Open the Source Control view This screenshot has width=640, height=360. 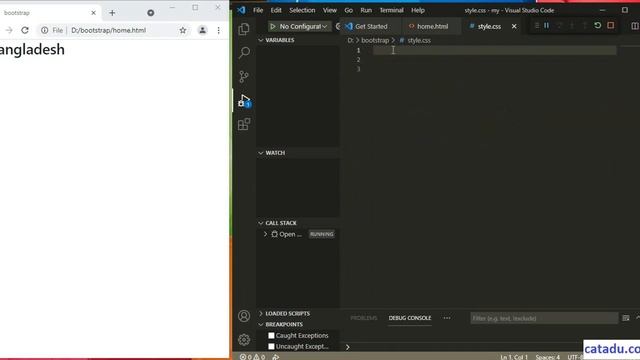pos(244,76)
